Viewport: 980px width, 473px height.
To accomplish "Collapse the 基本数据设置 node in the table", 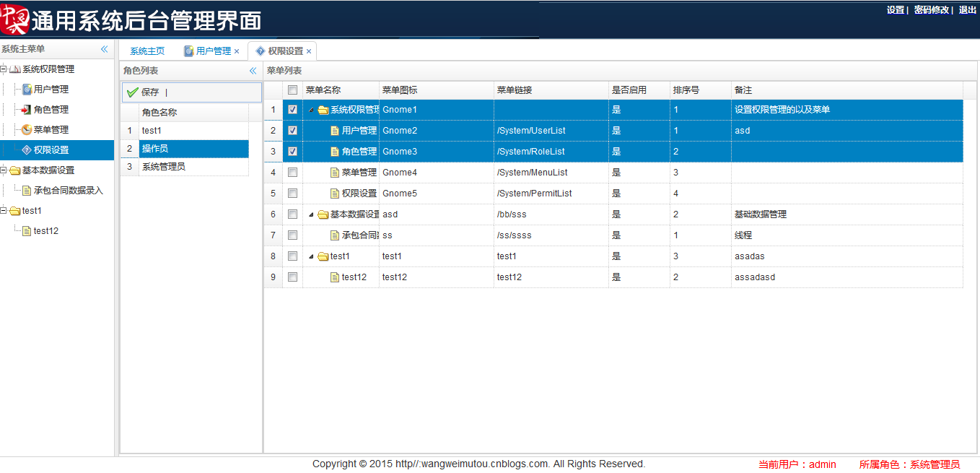I will 310,214.
